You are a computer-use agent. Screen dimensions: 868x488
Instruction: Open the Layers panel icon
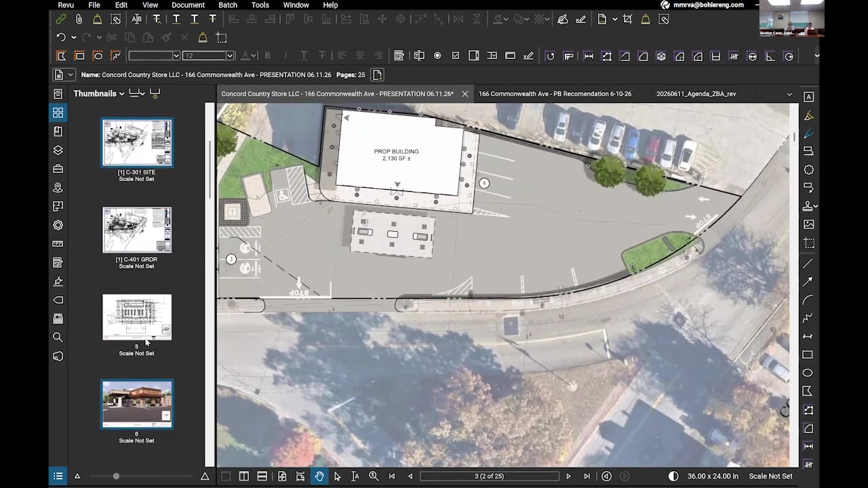[x=58, y=150]
